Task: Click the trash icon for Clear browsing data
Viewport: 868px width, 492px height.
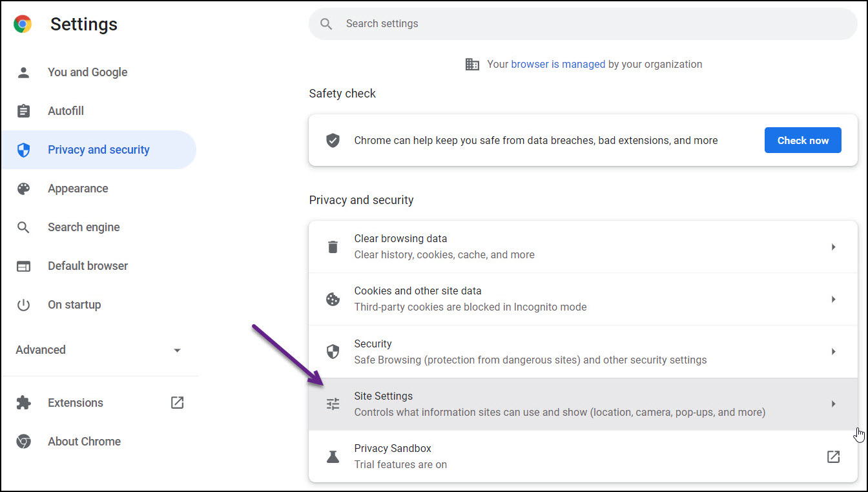Action: (x=333, y=247)
